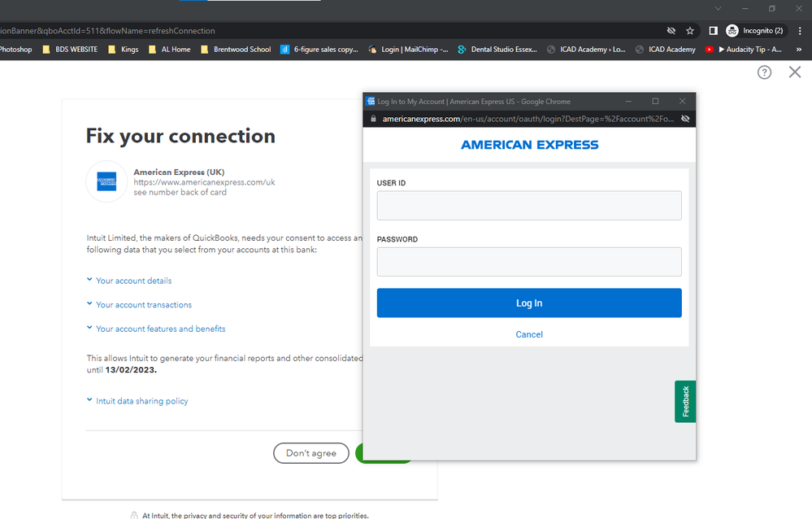Click into the USER ID field

tap(529, 205)
